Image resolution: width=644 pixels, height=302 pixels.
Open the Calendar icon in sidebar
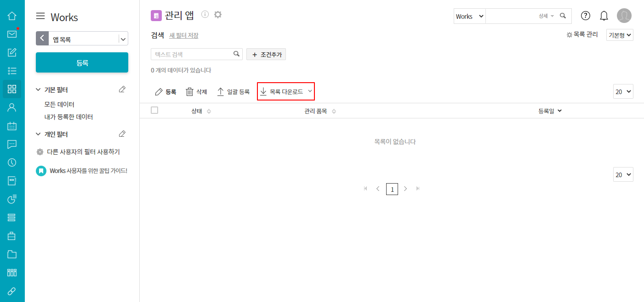[x=12, y=126]
